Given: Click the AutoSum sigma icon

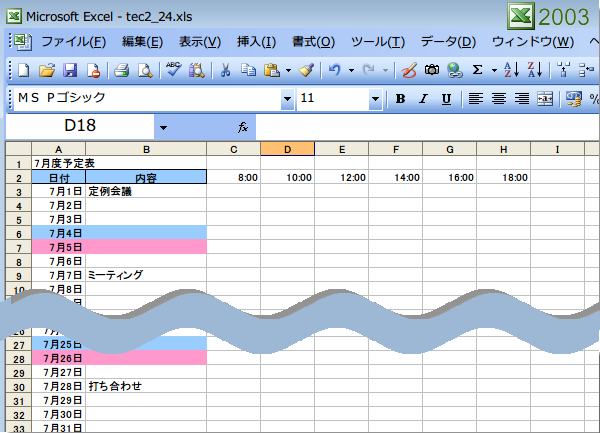Looking at the screenshot, I should (477, 70).
